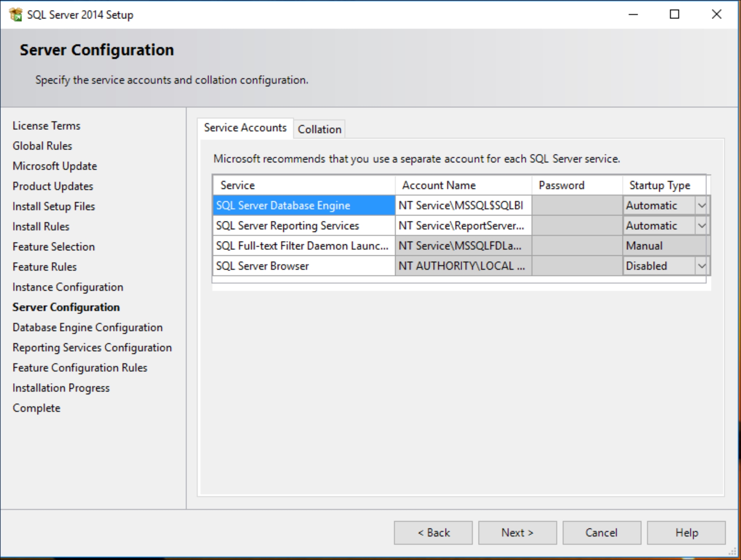Select SQL Full-text Filter Daemon Launcher row
Image resolution: width=741 pixels, height=560 pixels.
coord(304,246)
